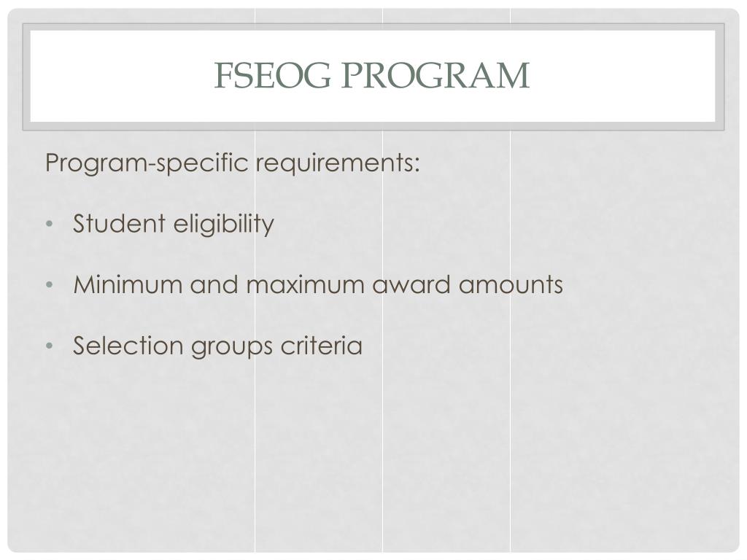
Task: Click the word 'Student' in first bullet
Action: [119, 223]
